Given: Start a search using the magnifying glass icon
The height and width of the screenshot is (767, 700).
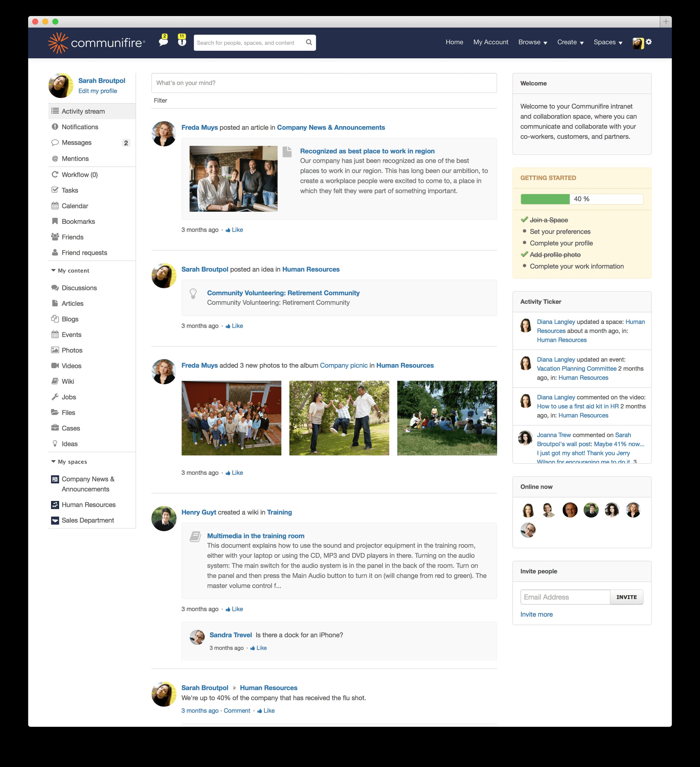Looking at the screenshot, I should click(x=309, y=43).
